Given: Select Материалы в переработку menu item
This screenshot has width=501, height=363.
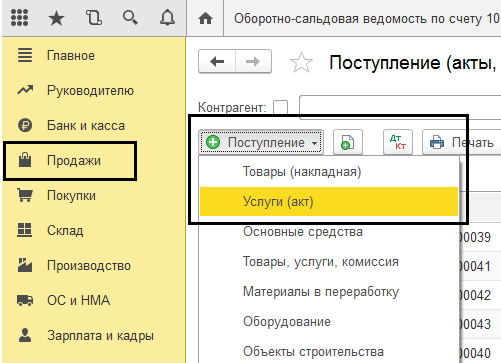Looking at the screenshot, I should click(329, 292).
